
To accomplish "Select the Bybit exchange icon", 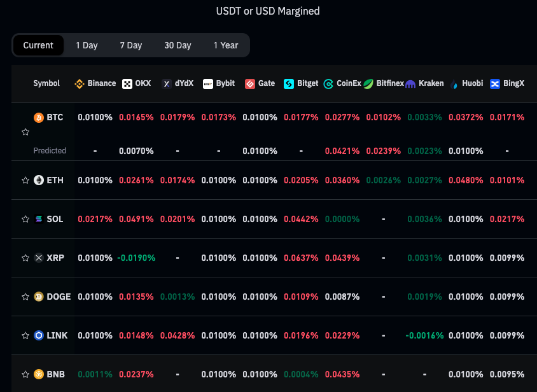I will (x=208, y=83).
